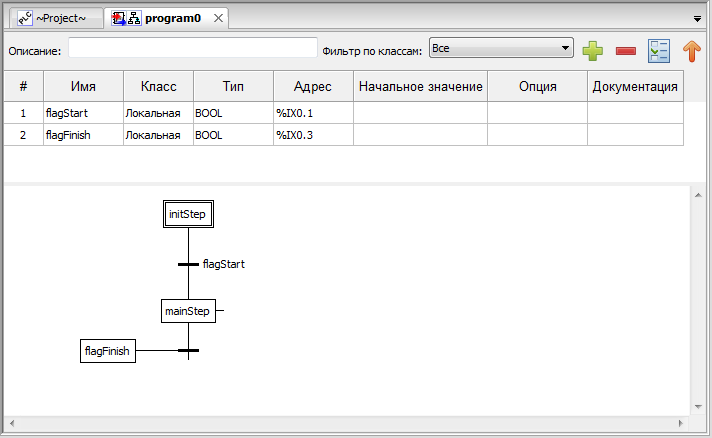Viewport: 712px width, 438px height.
Task: Close the program0 tab
Action: click(x=219, y=18)
